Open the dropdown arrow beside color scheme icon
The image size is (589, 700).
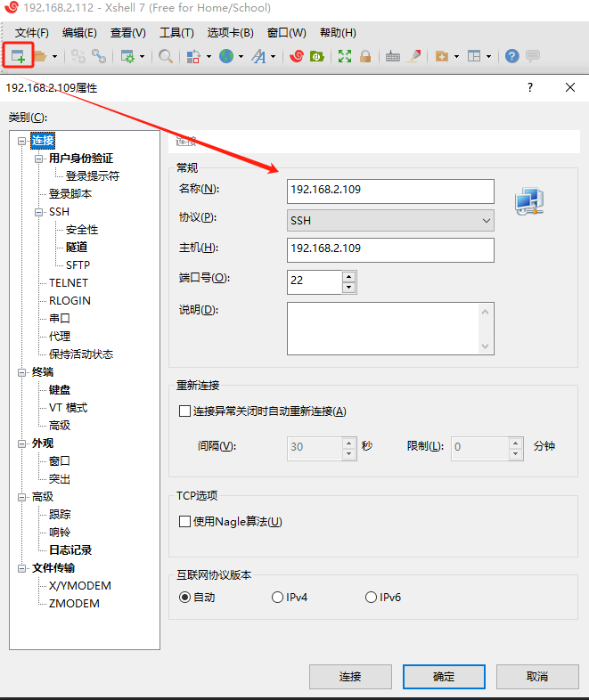(209, 57)
